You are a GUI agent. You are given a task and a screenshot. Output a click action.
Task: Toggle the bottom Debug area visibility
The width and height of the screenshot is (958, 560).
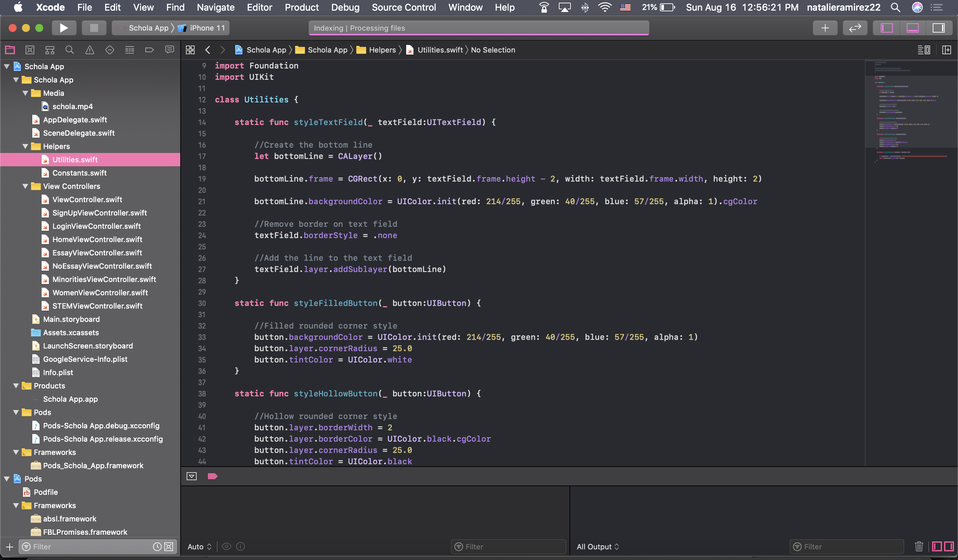tap(912, 28)
